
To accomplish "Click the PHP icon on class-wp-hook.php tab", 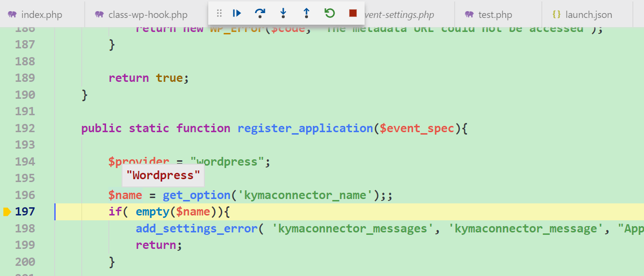I will coord(100,15).
